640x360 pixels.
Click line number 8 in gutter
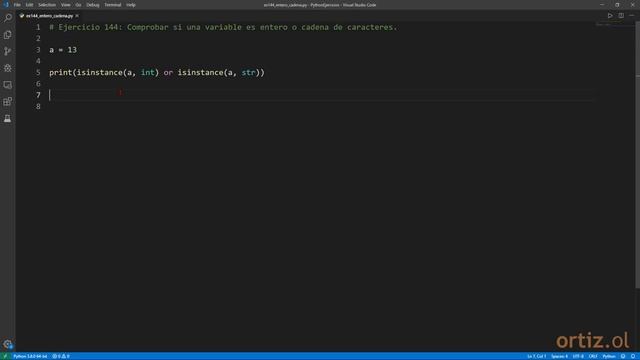(x=38, y=107)
